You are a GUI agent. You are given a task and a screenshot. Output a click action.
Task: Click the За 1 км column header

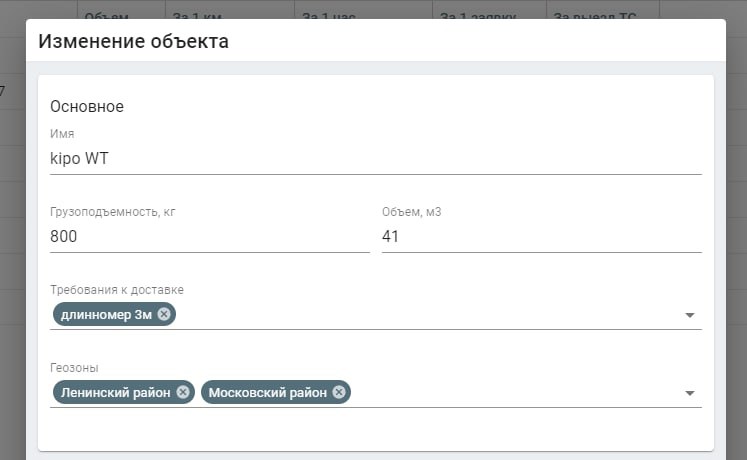(x=197, y=16)
